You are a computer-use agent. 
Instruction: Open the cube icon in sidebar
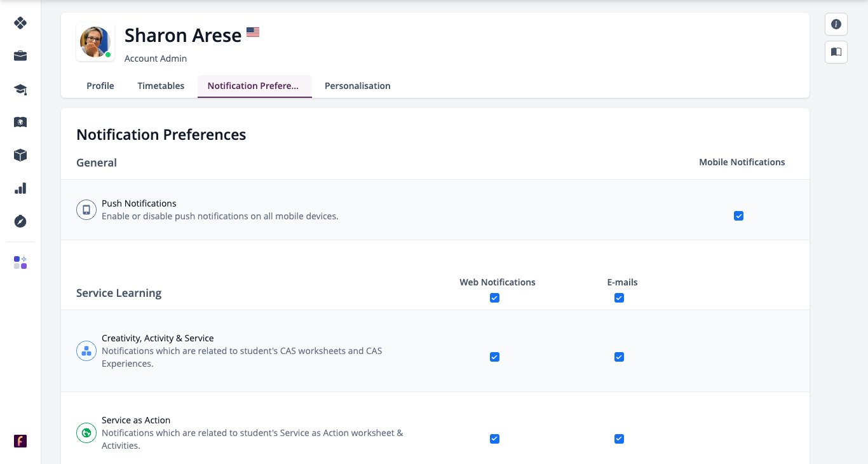click(x=20, y=155)
